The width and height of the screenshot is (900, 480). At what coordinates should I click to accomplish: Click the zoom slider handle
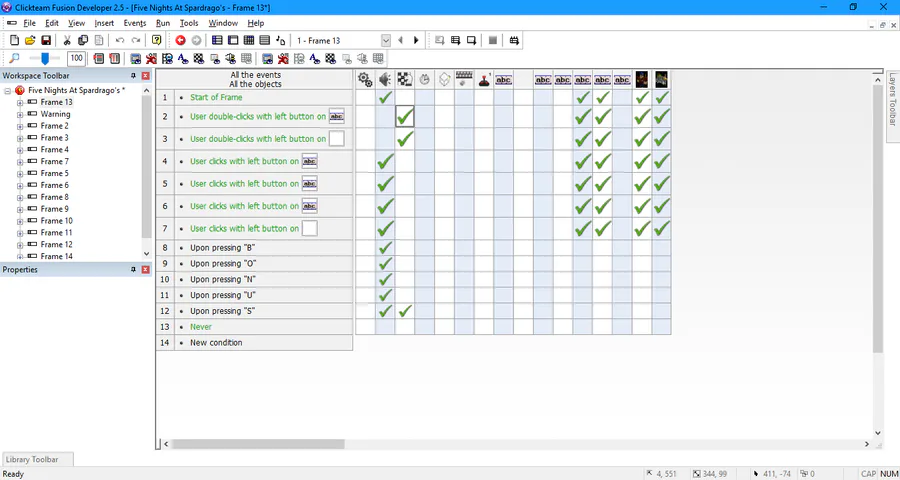(45, 58)
